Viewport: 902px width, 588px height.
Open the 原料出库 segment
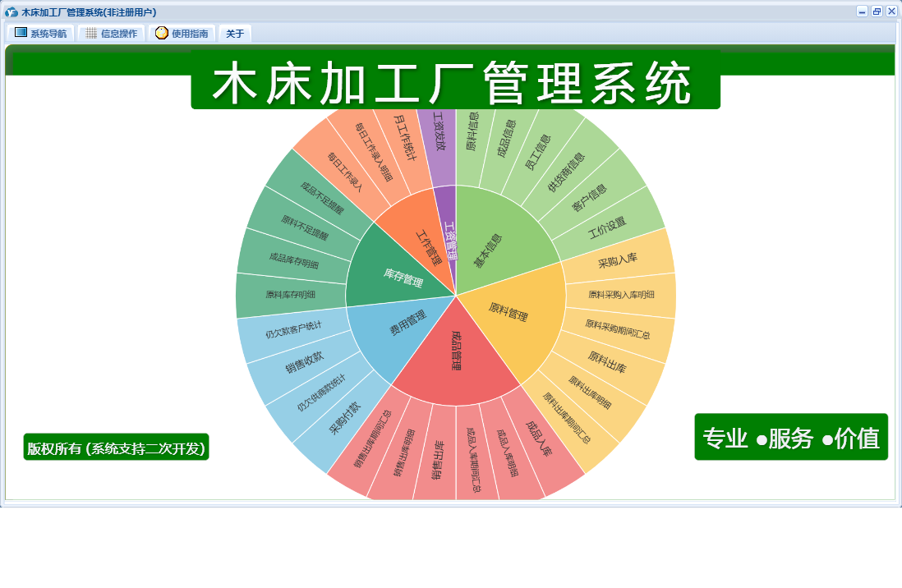click(x=607, y=362)
